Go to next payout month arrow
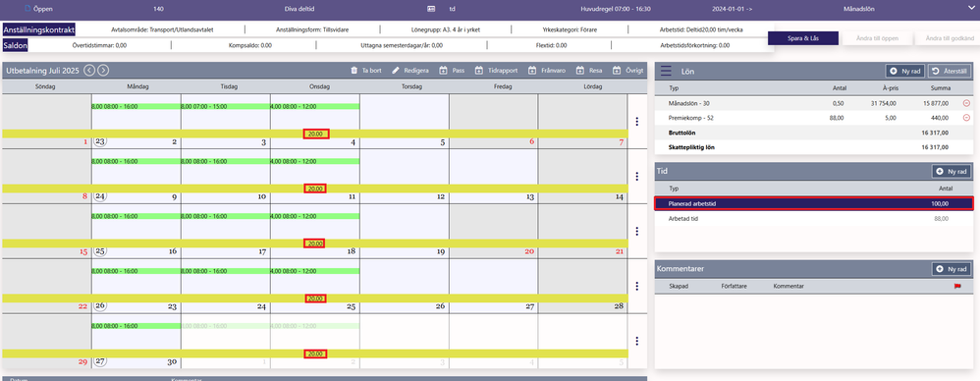 coord(104,71)
